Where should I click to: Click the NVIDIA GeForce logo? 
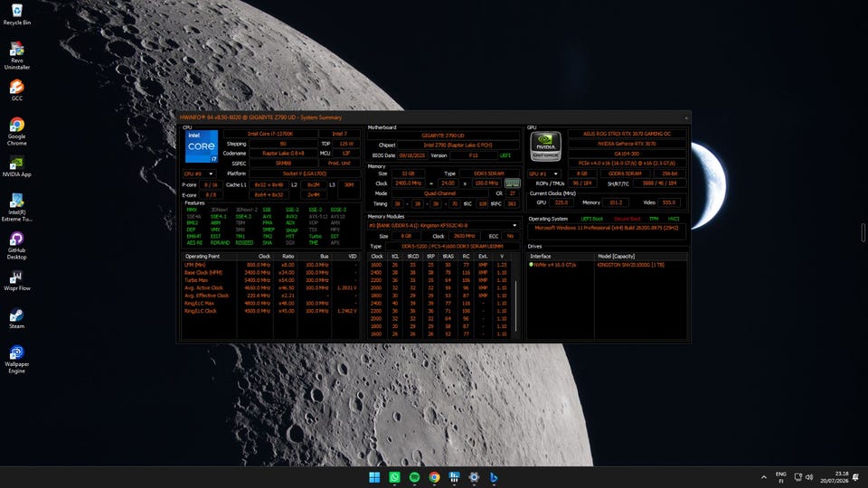546,146
